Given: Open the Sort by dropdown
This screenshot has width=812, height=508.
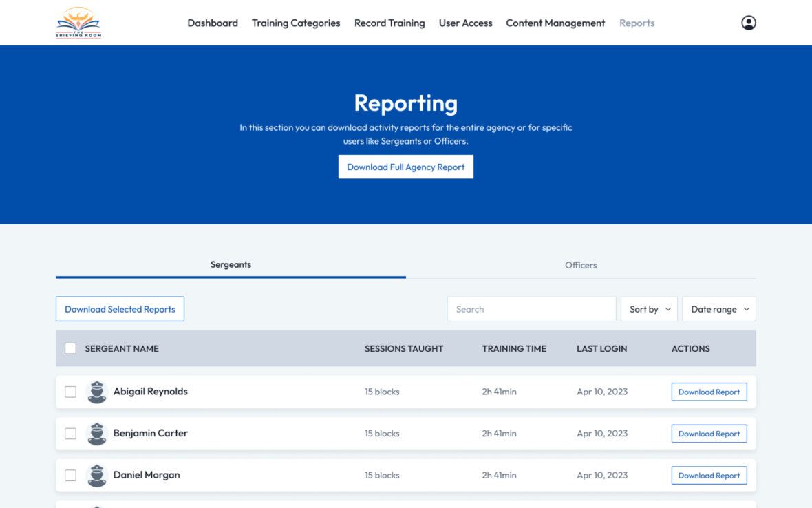Looking at the screenshot, I should [649, 308].
